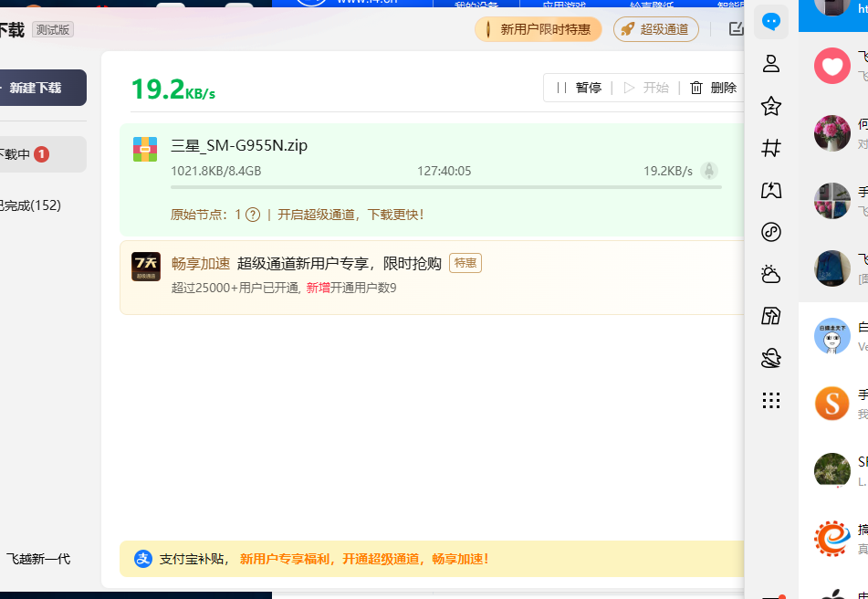Open chat with white blossom tree avatar
This screenshot has height=599, width=868.
click(832, 471)
